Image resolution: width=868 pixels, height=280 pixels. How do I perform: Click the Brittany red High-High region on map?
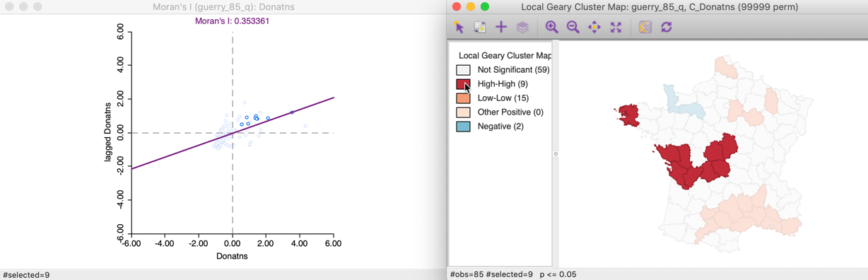[x=629, y=116]
